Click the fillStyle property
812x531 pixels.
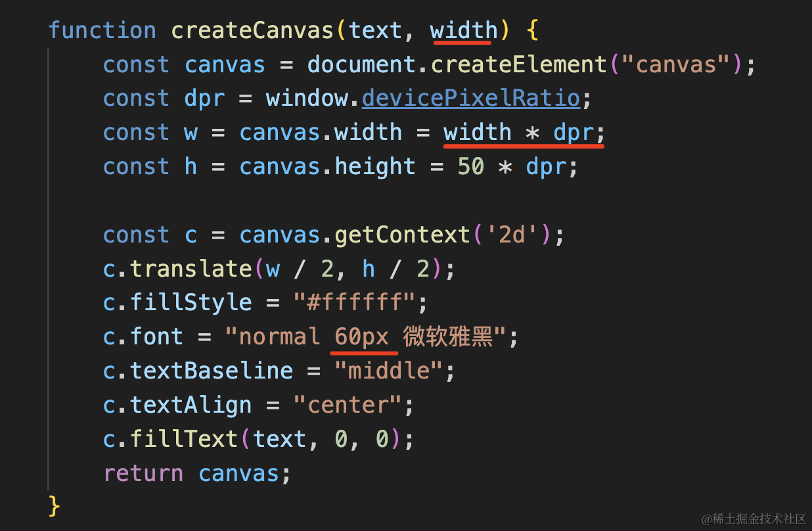point(191,304)
